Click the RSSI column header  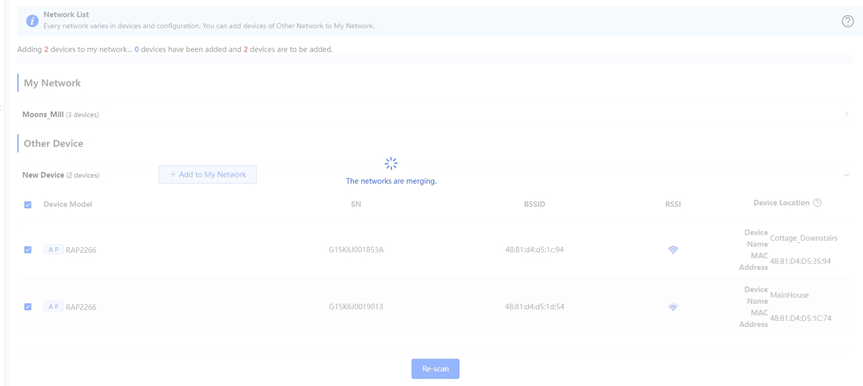tap(673, 204)
